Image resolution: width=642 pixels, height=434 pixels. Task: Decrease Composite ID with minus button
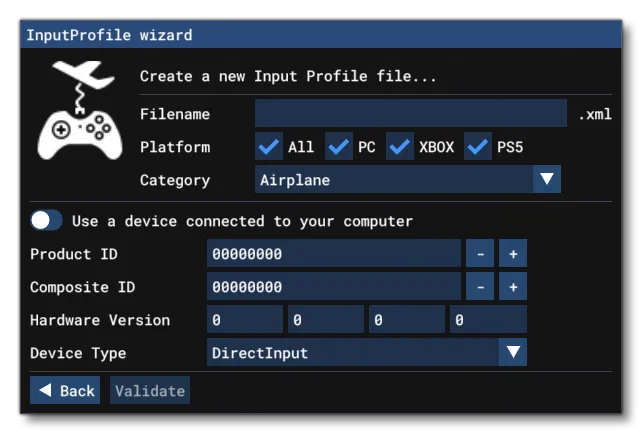click(x=480, y=286)
